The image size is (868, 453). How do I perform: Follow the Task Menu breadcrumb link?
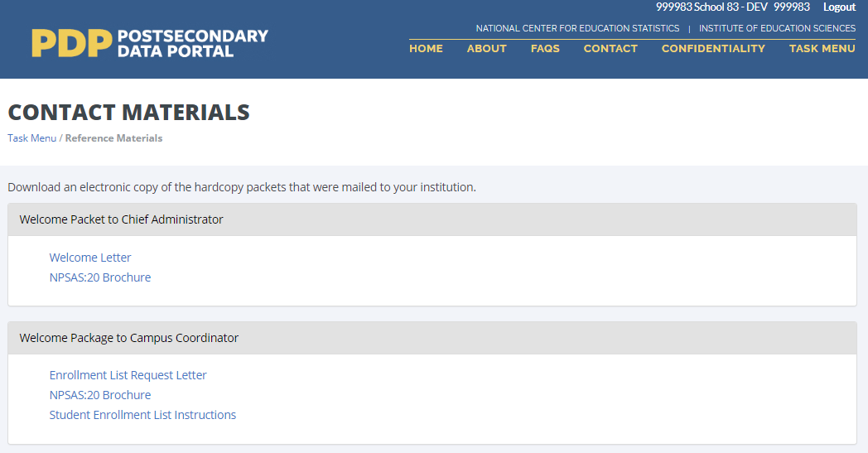(x=31, y=138)
